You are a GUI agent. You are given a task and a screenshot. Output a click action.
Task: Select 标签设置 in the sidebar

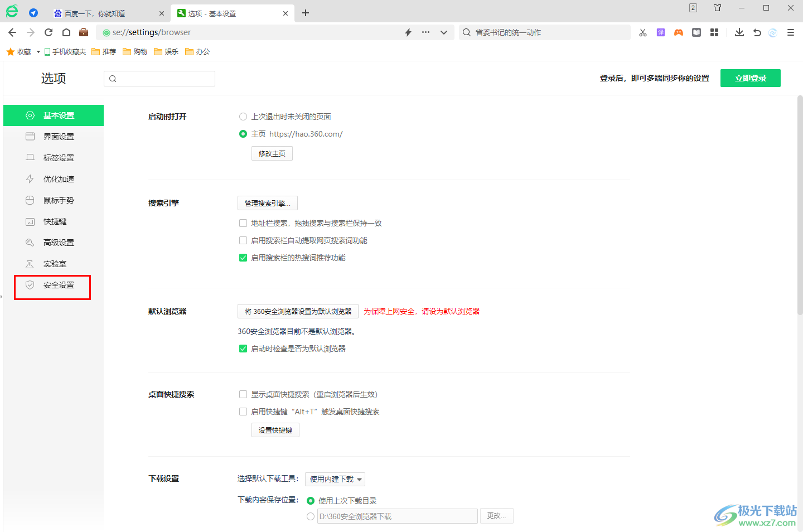pyautogui.click(x=54, y=158)
